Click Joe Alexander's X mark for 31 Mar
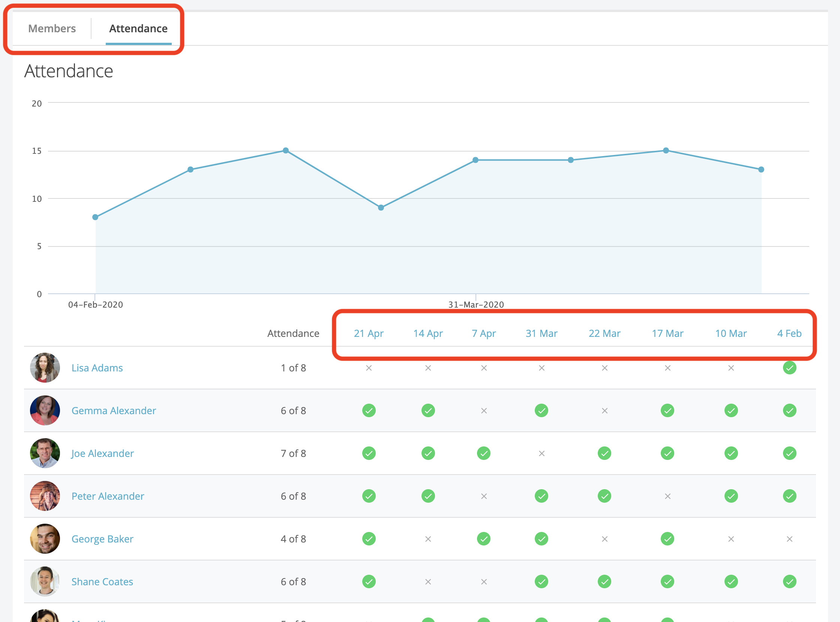Screen dimensions: 840x622 [x=541, y=453]
